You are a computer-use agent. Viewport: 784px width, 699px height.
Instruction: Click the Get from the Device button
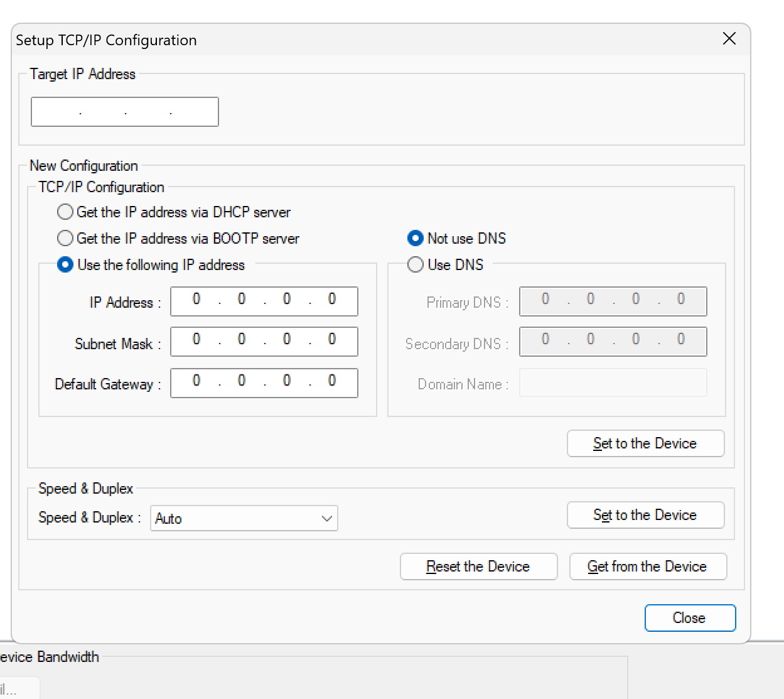coord(647,566)
